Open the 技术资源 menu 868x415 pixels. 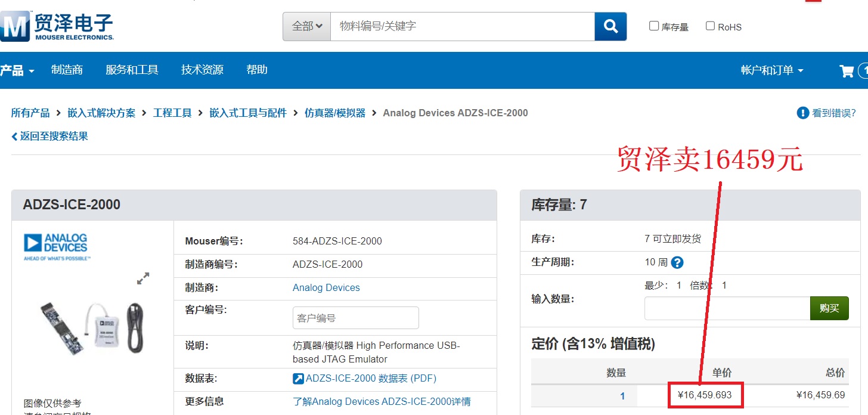[202, 70]
